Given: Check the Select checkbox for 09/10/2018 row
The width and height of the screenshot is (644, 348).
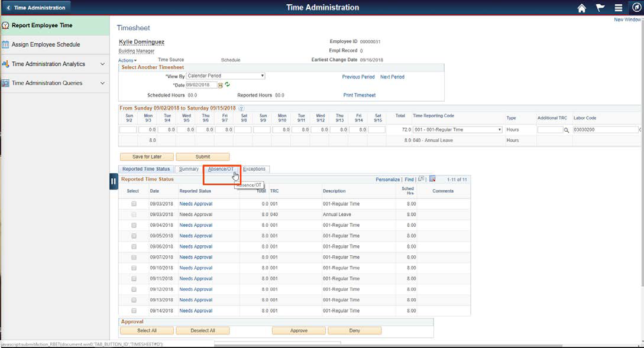Looking at the screenshot, I should point(134,268).
